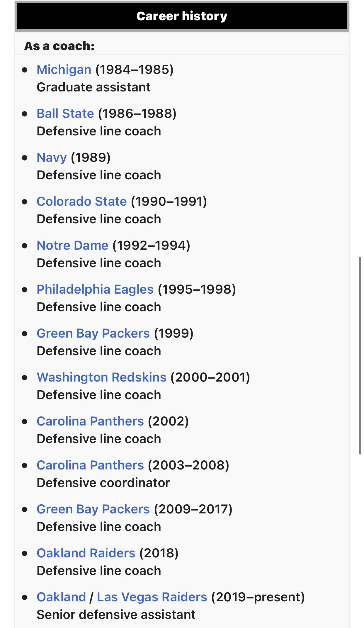The image size is (364, 628).
Task: Click the Career history header bar
Action: pos(182,16)
